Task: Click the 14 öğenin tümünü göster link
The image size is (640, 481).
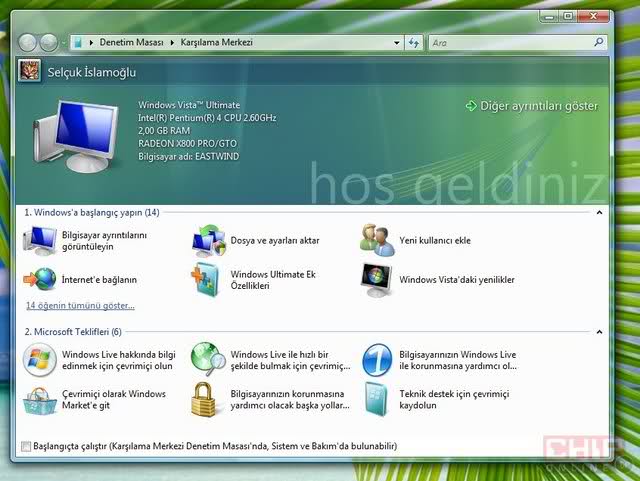Action: 80,305
